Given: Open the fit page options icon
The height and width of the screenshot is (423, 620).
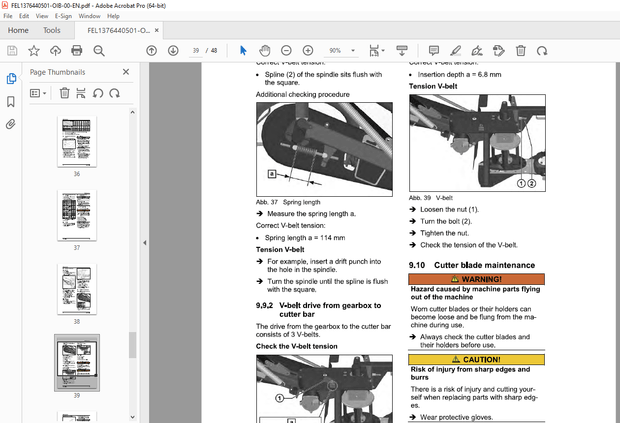Looking at the screenshot, I should pyautogui.click(x=376, y=51).
